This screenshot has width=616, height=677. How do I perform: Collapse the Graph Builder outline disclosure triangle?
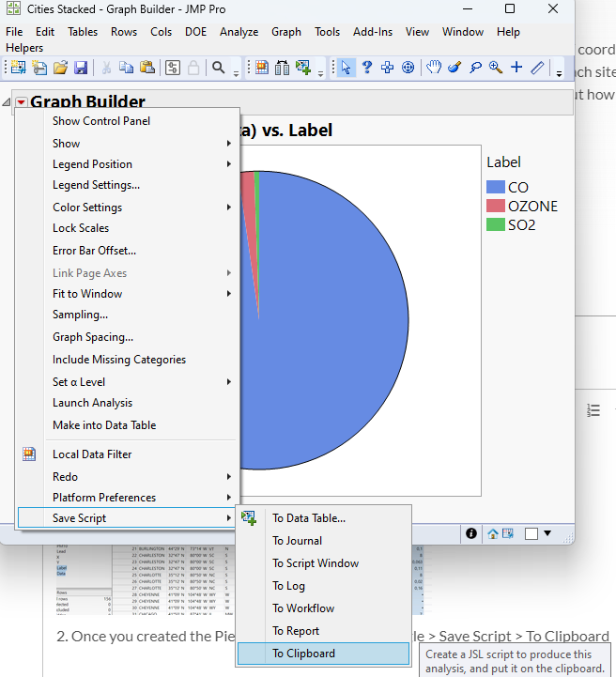click(7, 102)
